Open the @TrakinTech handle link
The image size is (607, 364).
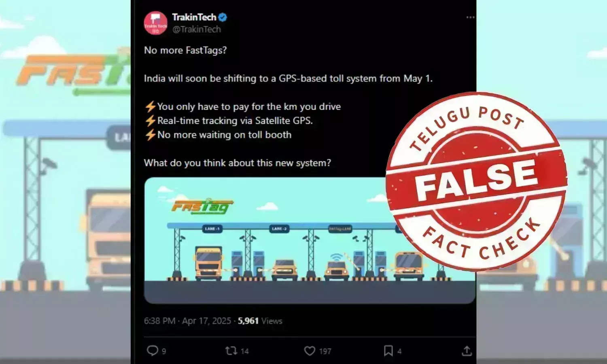pyautogui.click(x=197, y=29)
